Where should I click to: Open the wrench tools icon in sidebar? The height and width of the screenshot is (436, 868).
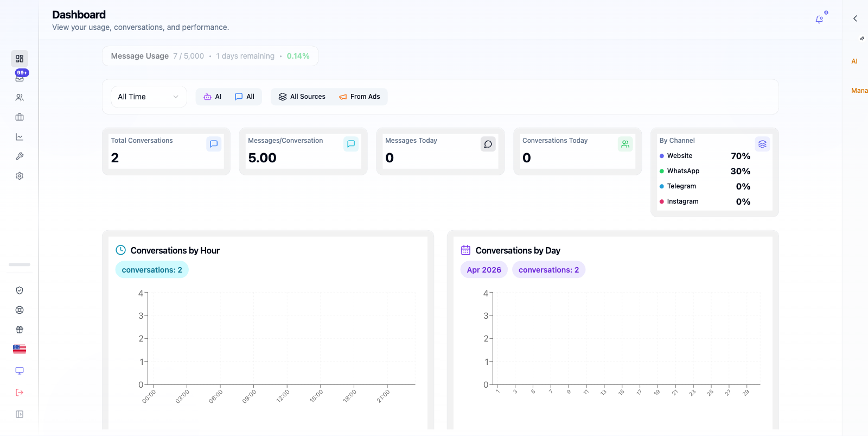tap(20, 156)
